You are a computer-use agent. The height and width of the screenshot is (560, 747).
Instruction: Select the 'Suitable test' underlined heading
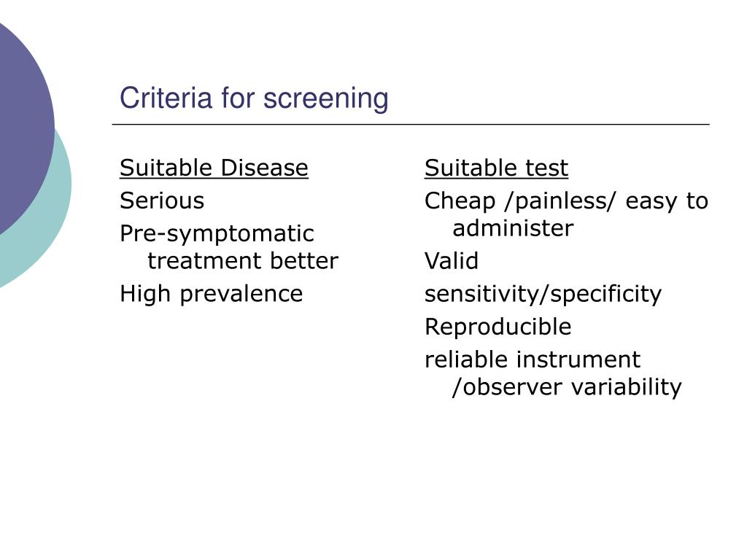[496, 168]
